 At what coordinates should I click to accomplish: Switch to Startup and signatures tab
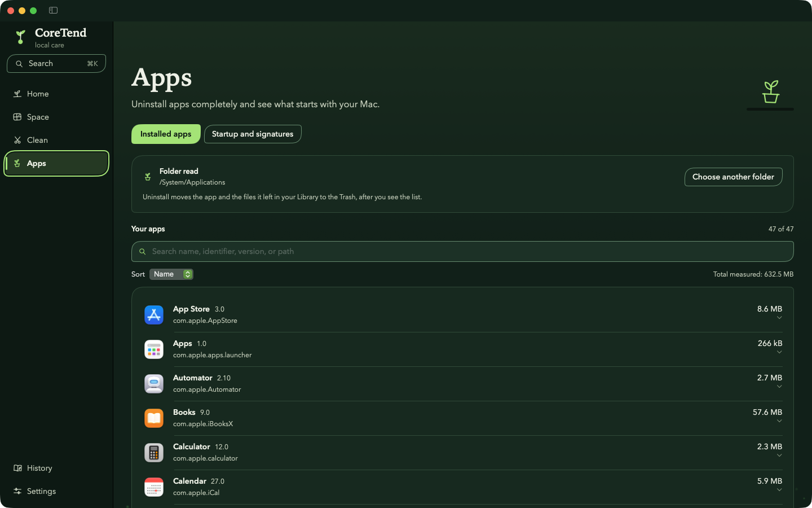(253, 134)
